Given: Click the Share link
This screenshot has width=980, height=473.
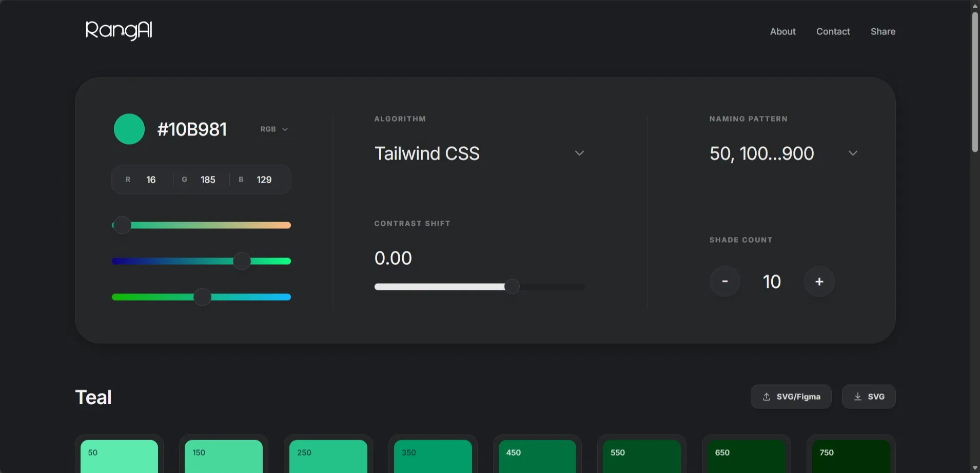Looking at the screenshot, I should pyautogui.click(x=883, y=31).
